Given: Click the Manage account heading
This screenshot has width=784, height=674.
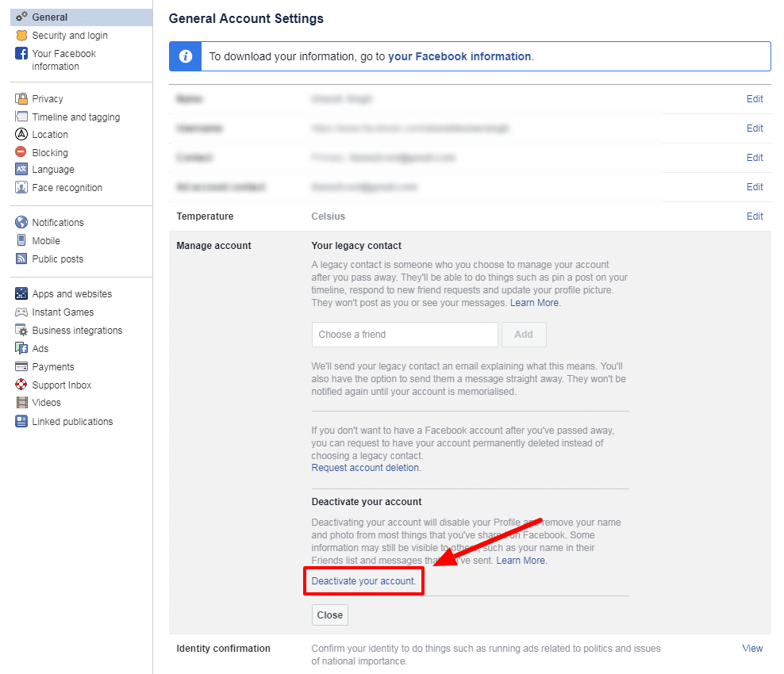Looking at the screenshot, I should (x=213, y=246).
